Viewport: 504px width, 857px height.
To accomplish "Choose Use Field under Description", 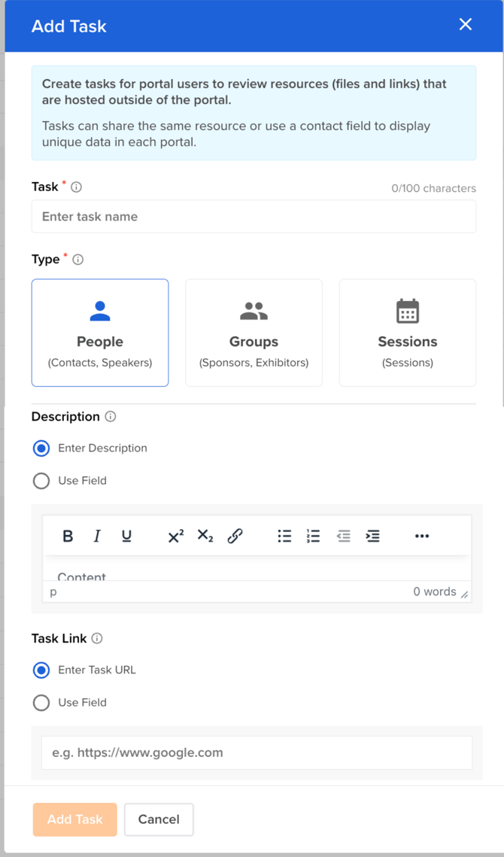I will click(41, 481).
